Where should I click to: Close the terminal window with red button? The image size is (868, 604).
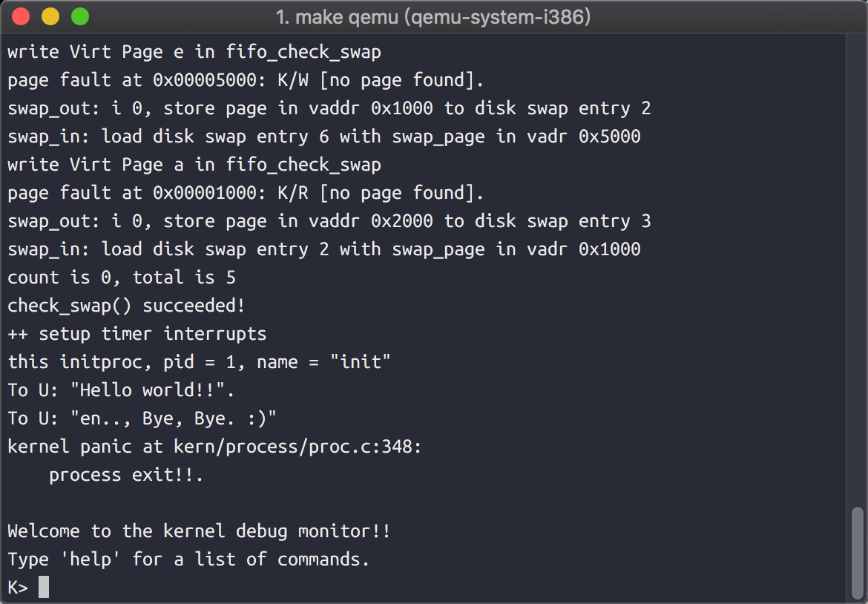tap(21, 17)
